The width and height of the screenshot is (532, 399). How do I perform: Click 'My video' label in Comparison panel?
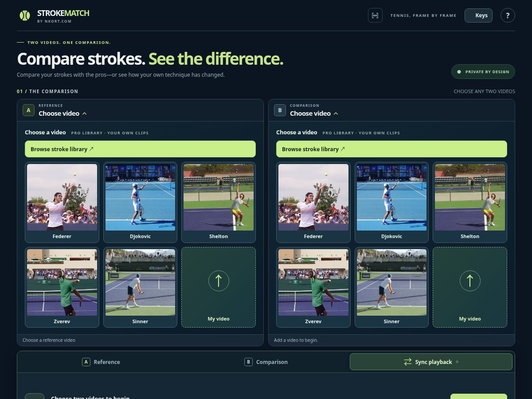(470, 319)
